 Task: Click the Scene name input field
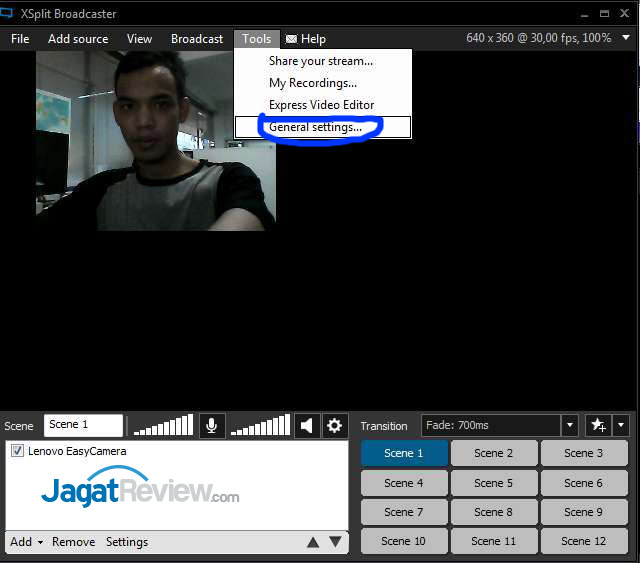click(83, 425)
